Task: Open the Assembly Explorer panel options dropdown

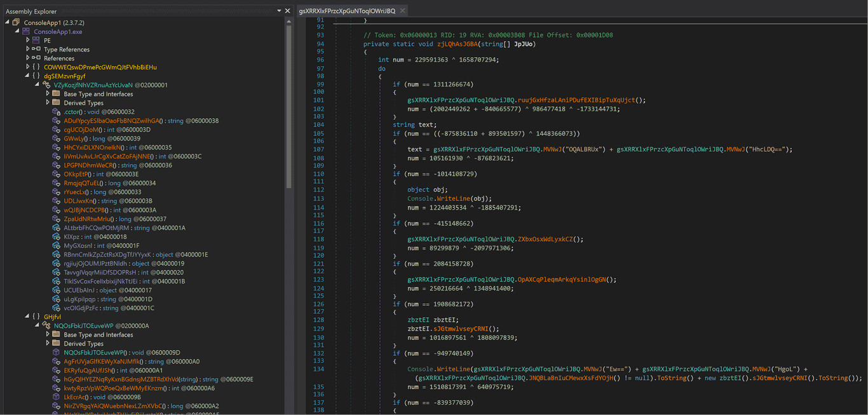Action: pyautogui.click(x=279, y=11)
